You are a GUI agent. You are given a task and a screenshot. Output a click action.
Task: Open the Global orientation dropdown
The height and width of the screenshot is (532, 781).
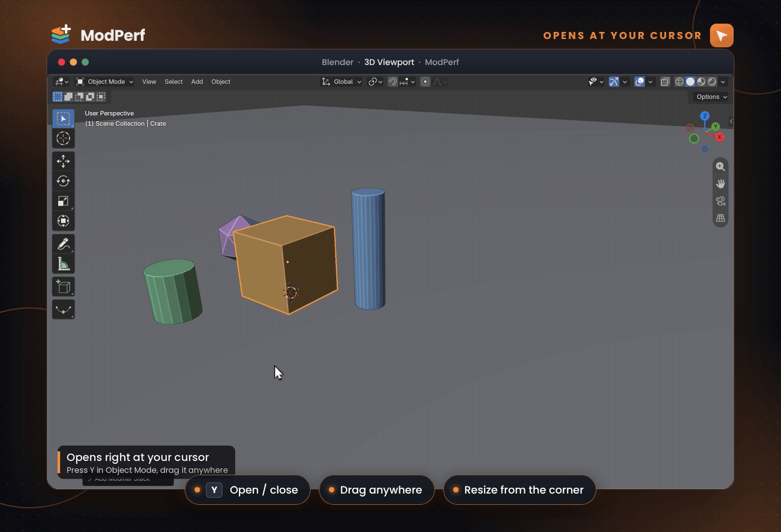point(341,82)
